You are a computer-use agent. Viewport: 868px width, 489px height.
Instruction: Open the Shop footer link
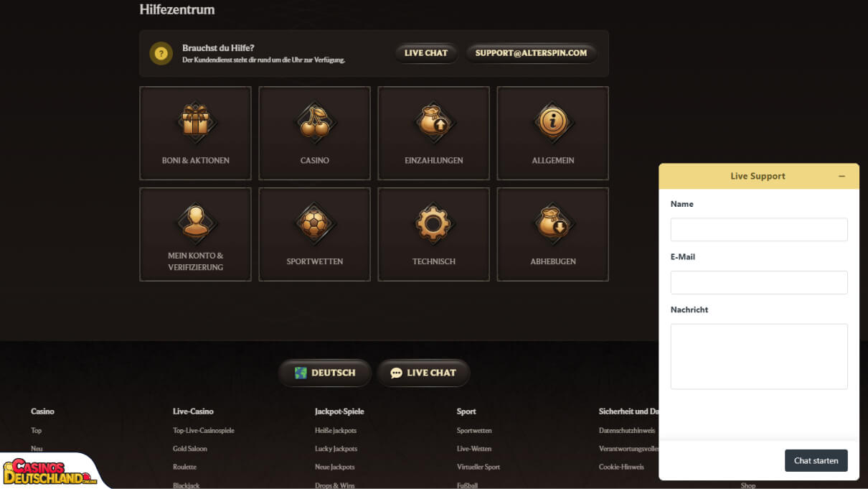click(748, 485)
